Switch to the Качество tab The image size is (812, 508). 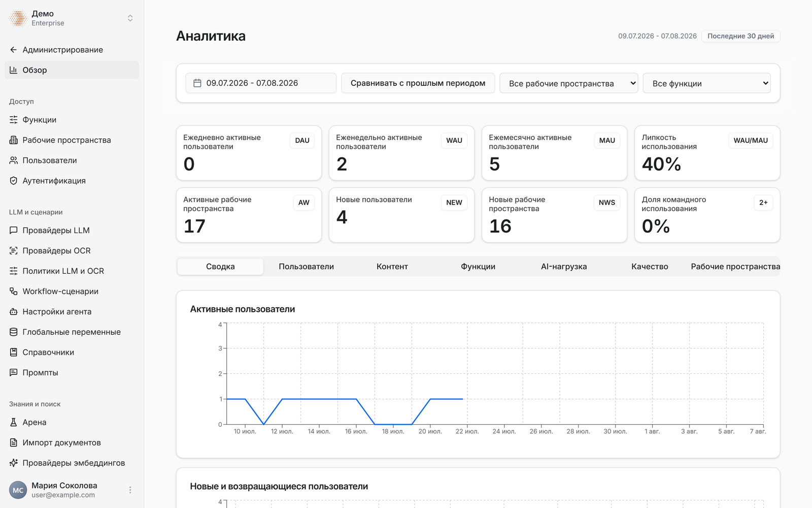click(650, 267)
